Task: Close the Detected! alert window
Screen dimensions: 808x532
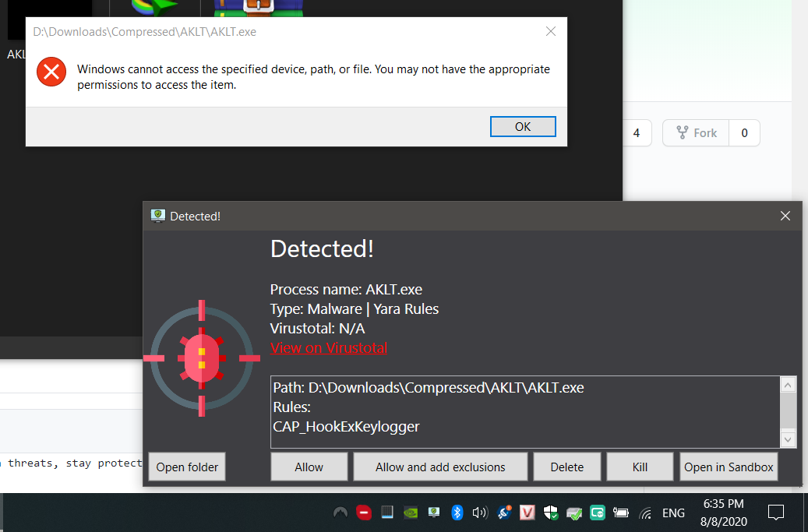Action: coord(785,217)
